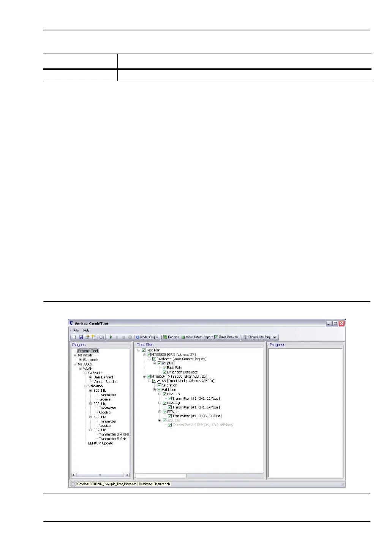
Task: Select Transmitter under 802.11g in Plug-ins
Action: 107,408
